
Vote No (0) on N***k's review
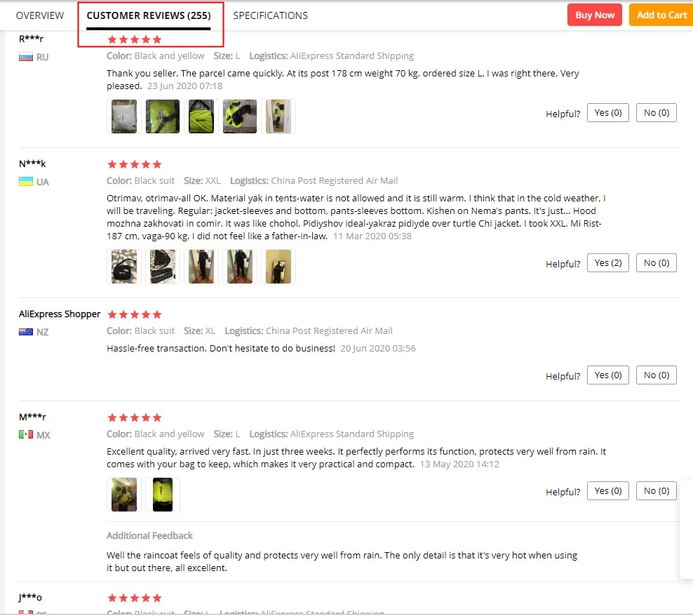coord(657,263)
